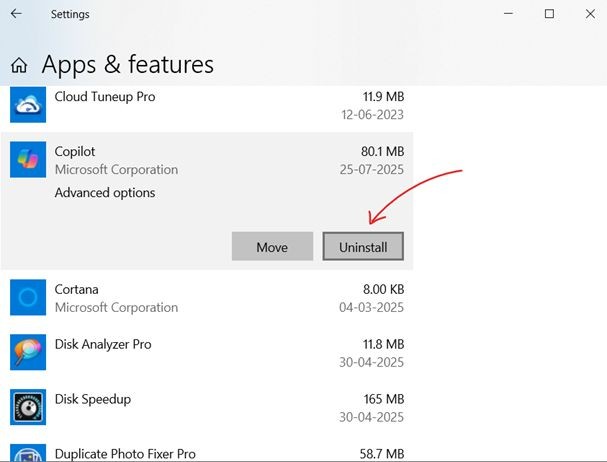The image size is (607, 462).
Task: Click the Disk Analyzer Pro icon
Action: point(26,352)
